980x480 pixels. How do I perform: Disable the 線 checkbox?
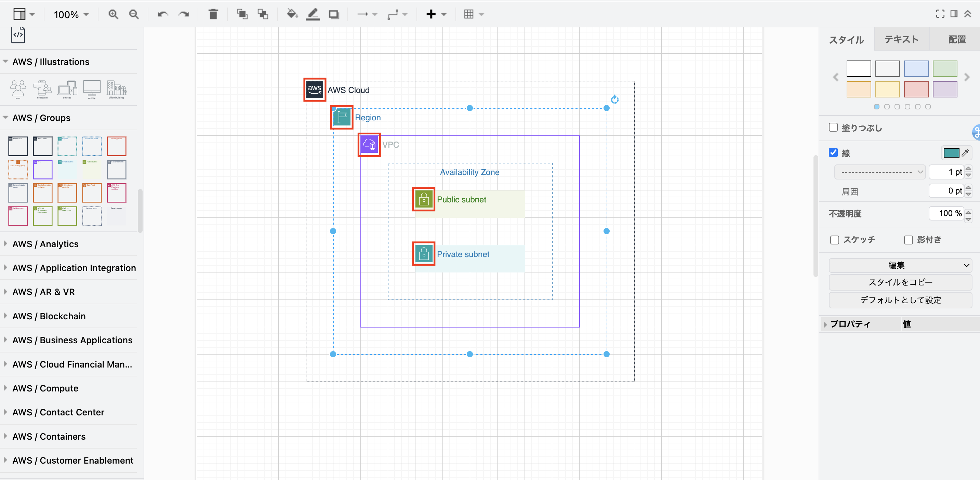[833, 152]
